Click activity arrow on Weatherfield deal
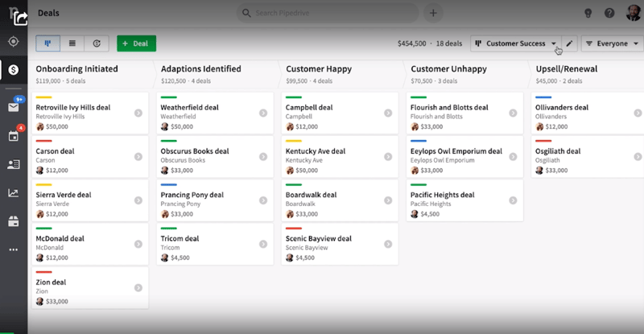Viewport: 644px width, 334px height. coord(263,113)
